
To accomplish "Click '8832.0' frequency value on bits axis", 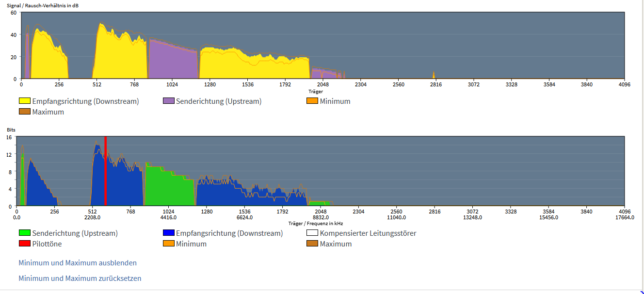I will tap(321, 218).
